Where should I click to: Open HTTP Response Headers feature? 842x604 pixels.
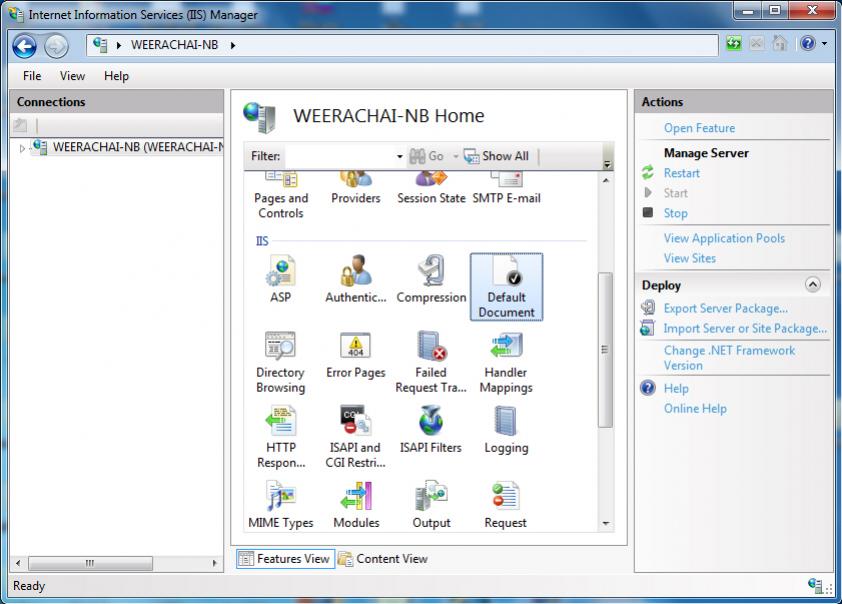pos(280,438)
